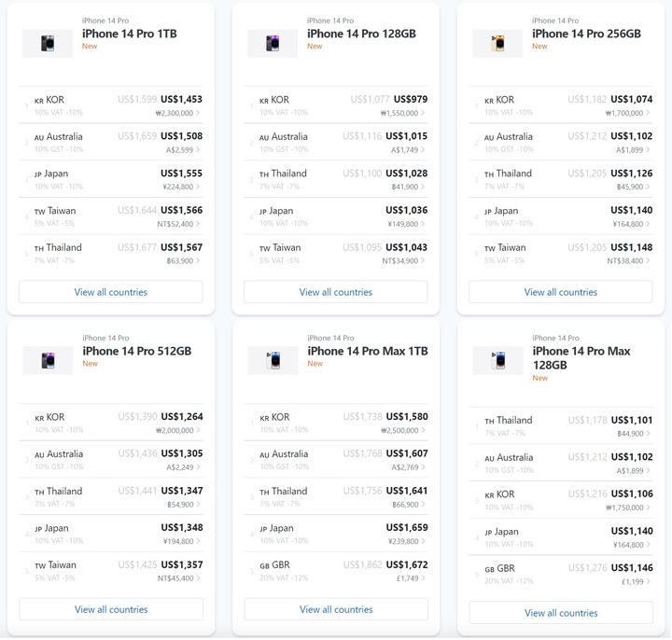Open the £1,749 GBR price chevron
Image resolution: width=672 pixels, height=640 pixels.
pos(424,578)
